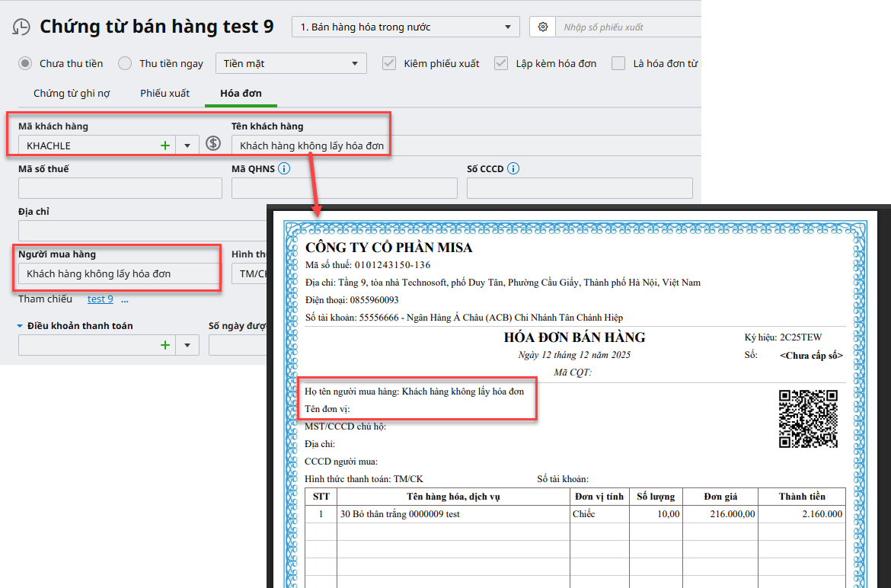Viewport: 891px width, 588px height.
Task: Click the Mã số thuế input field
Action: click(120, 188)
